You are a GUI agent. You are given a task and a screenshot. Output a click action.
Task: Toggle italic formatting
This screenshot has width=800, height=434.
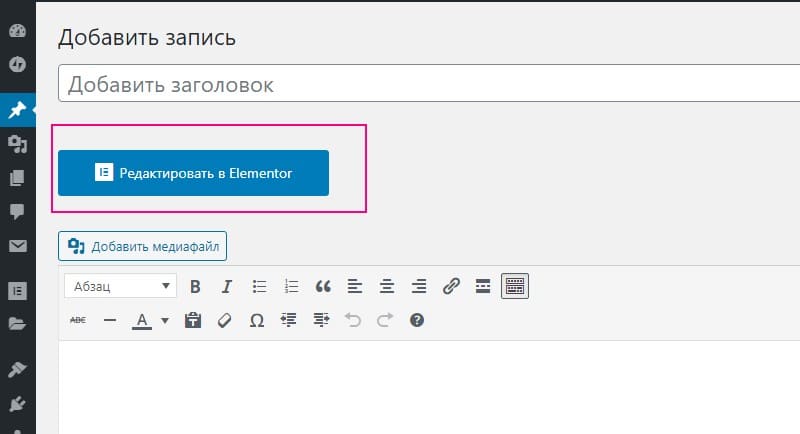227,287
